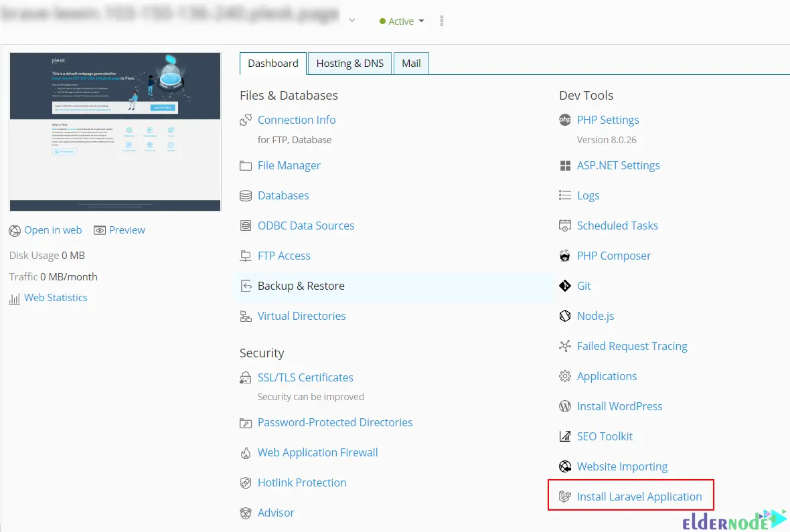Click the PHP Composer icon
Viewport: 790px width, 532px height.
(565, 256)
